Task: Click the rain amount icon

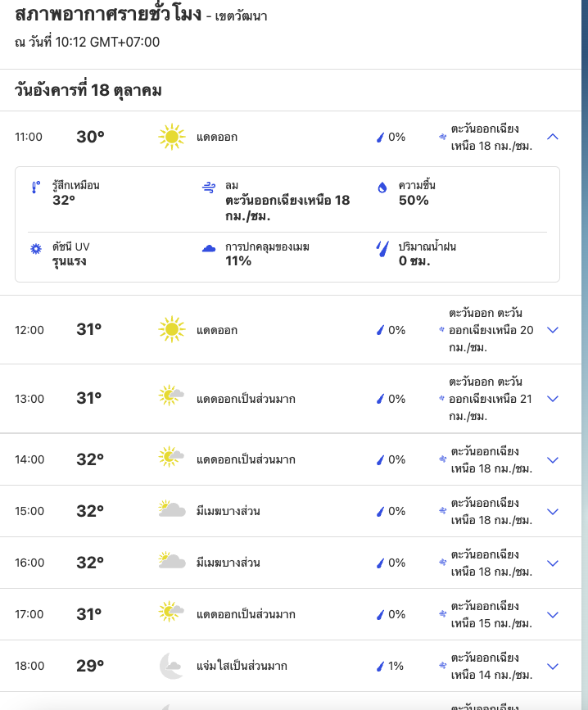Action: click(382, 247)
